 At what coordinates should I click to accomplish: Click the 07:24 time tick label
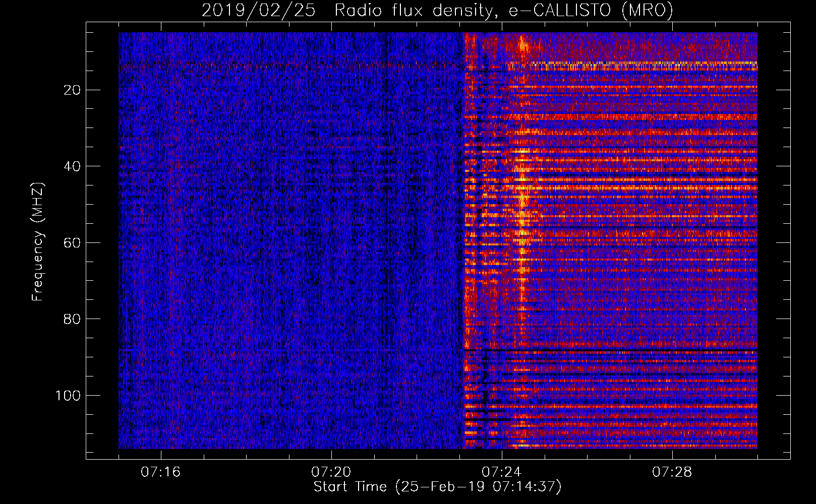tap(501, 472)
